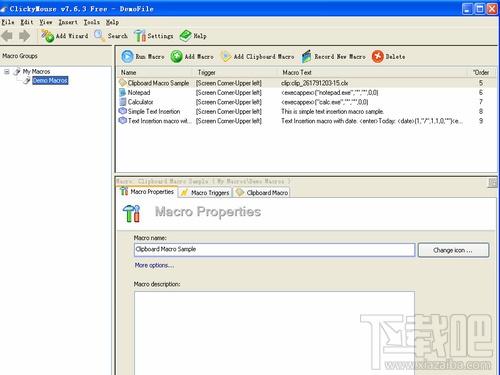Screen dimensions: 500x375
Task: Sort by the Macro Text column header
Action: tap(373, 72)
